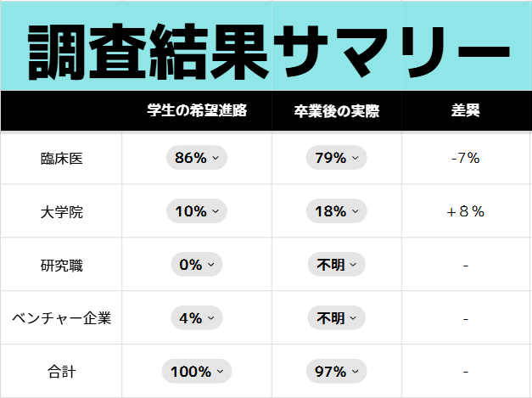Select the 臨床医 row label cell
The image size is (532, 398).
pos(61,158)
